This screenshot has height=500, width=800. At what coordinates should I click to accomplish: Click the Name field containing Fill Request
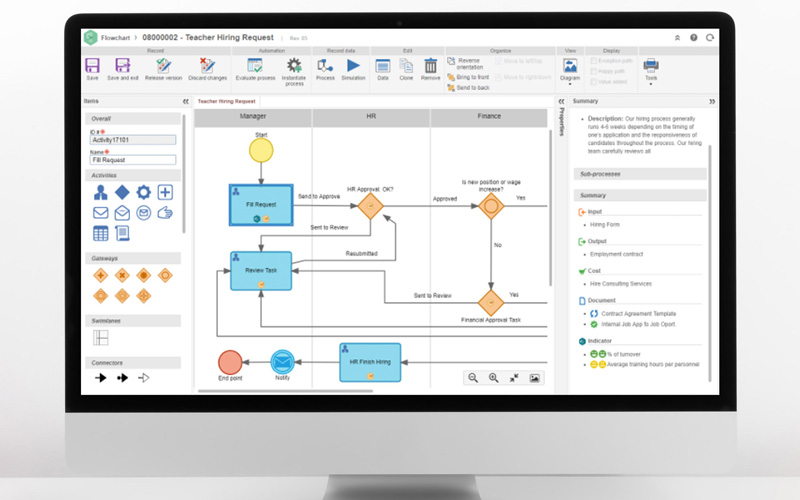pos(133,159)
